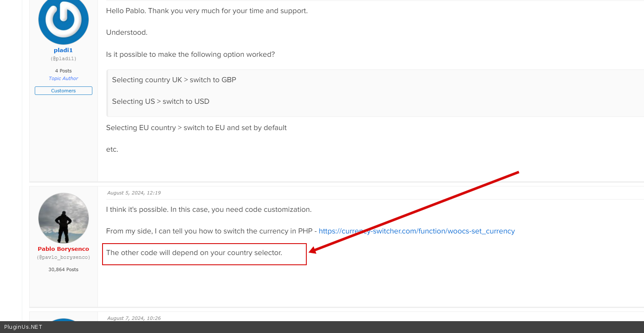Click the August 5, 2024 post timestamp
644x333 pixels.
[x=134, y=193]
